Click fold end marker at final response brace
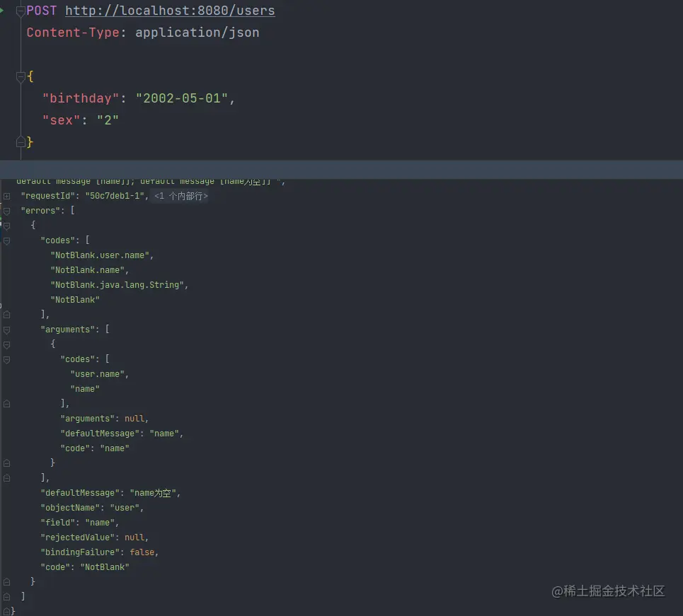 (7, 611)
